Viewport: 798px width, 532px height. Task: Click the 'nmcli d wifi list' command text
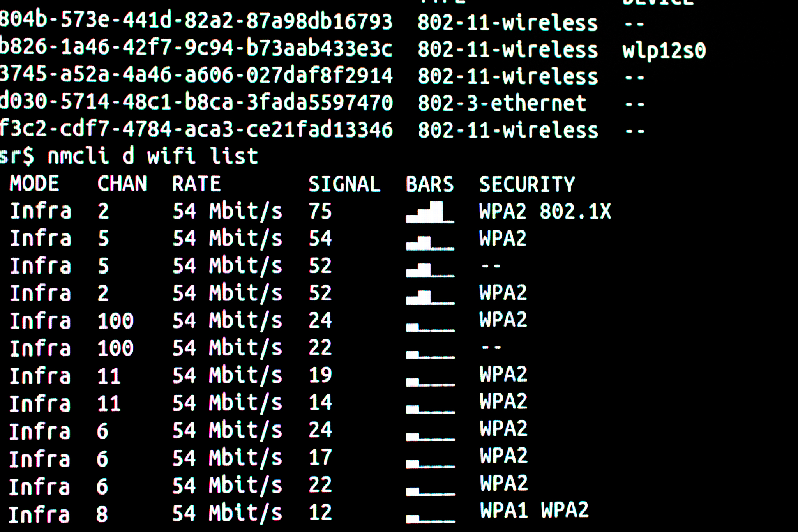coord(152,156)
